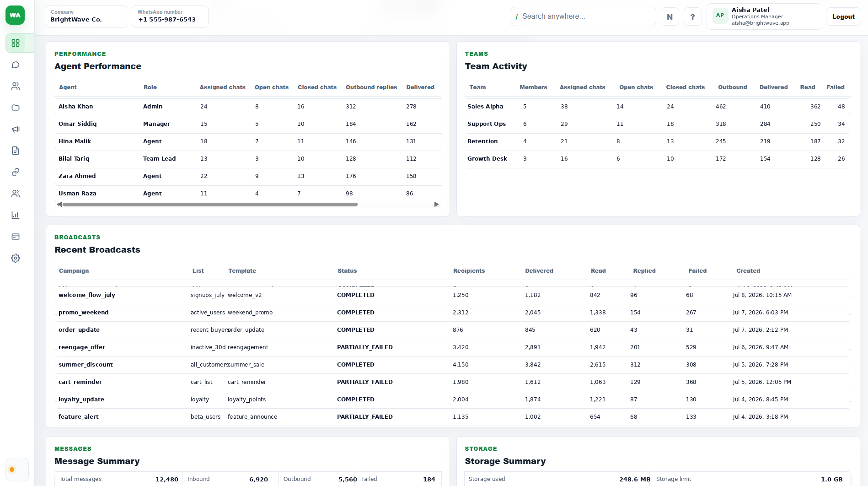The height and width of the screenshot is (486, 868).
Task: Click the feature_announce template cell
Action: (x=252, y=417)
